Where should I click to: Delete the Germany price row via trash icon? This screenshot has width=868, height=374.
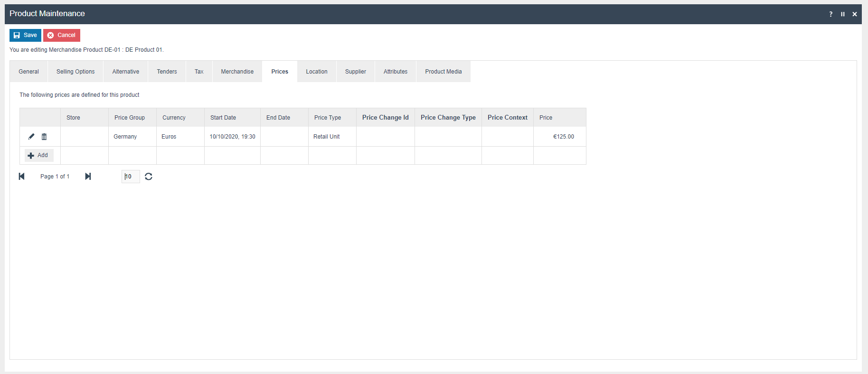[x=44, y=137]
